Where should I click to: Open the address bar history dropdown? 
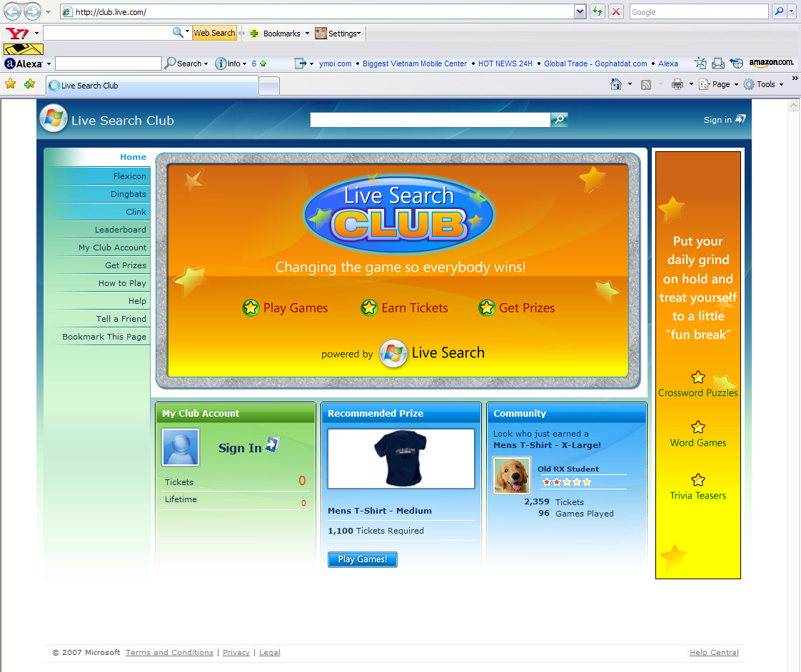coord(580,11)
